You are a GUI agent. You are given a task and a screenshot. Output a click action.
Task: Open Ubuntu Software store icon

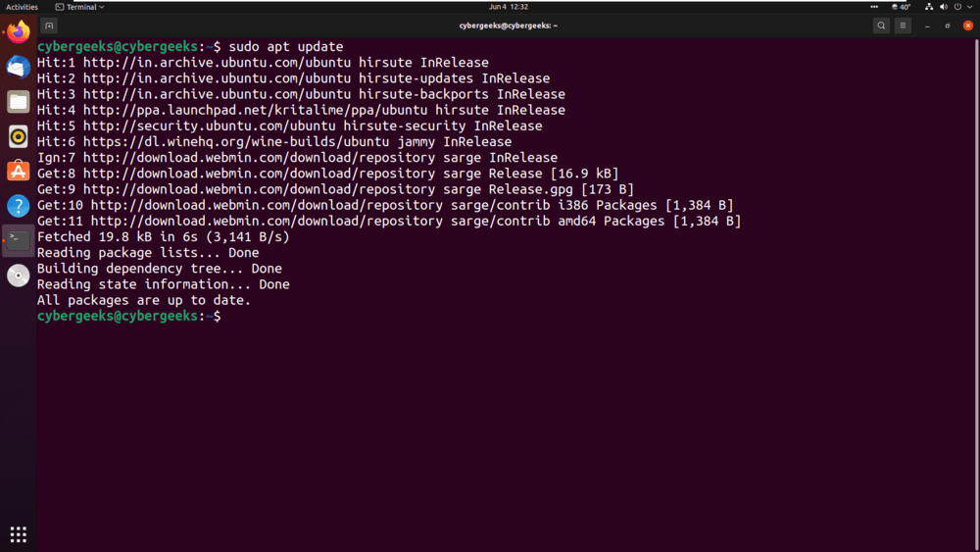(x=18, y=171)
